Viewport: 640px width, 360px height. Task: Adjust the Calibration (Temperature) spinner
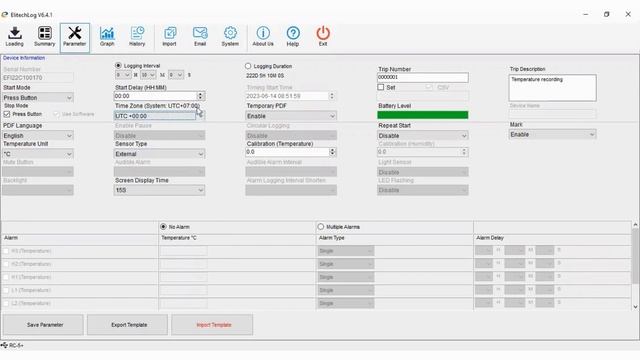pos(333,152)
